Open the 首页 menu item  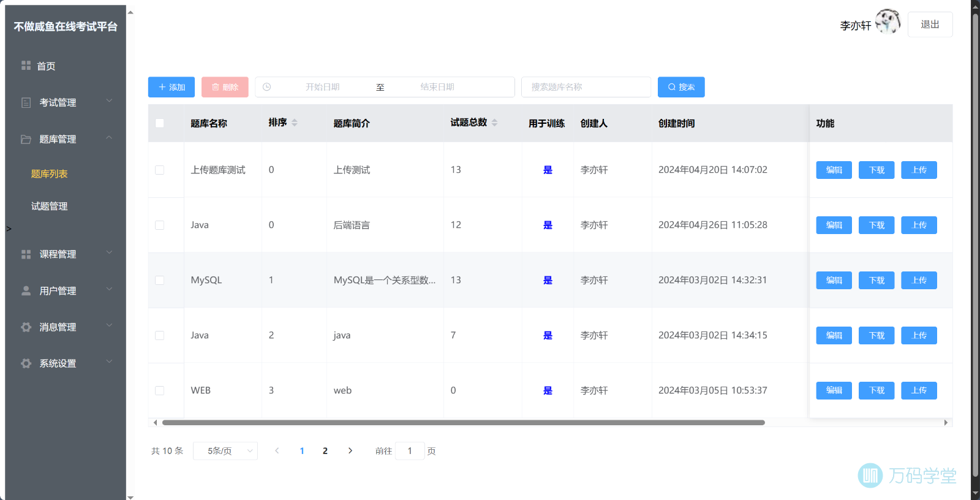tap(66, 66)
